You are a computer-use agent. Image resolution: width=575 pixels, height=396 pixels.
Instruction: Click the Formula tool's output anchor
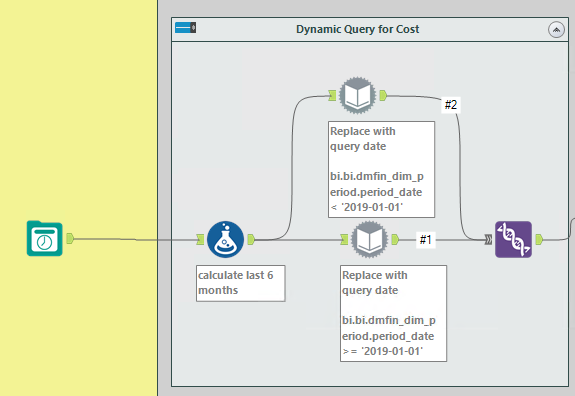(x=251, y=240)
